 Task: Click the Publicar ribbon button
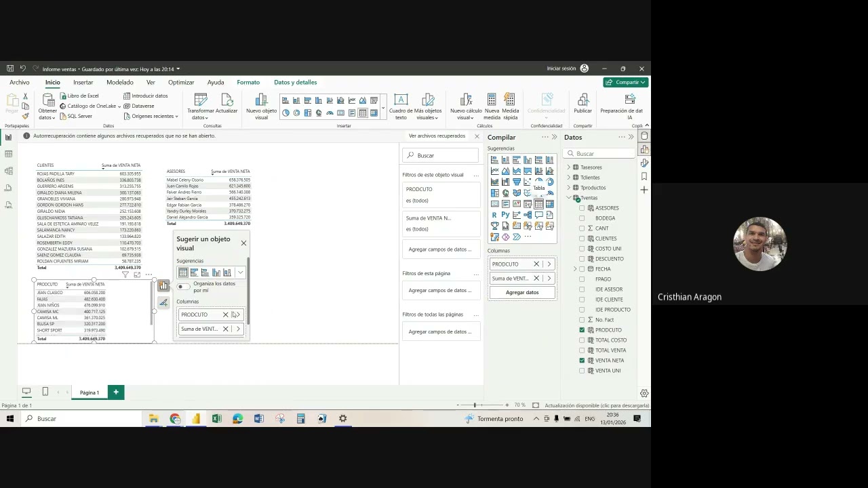583,104
